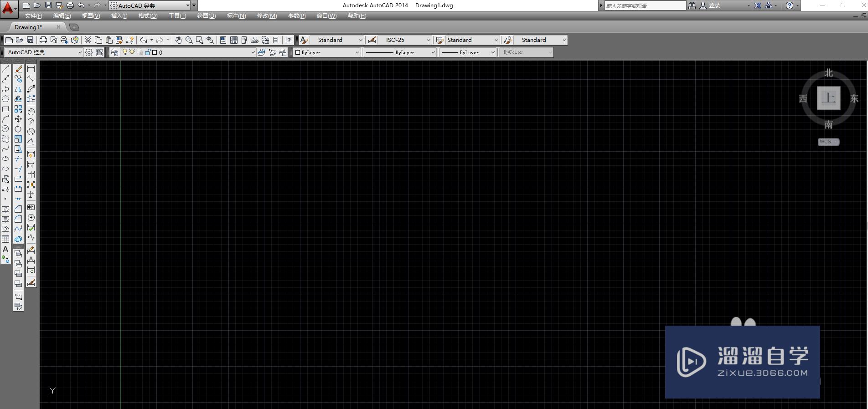This screenshot has height=409, width=868.
Task: Choose Radius dimension tool
Action: pyautogui.click(x=31, y=112)
